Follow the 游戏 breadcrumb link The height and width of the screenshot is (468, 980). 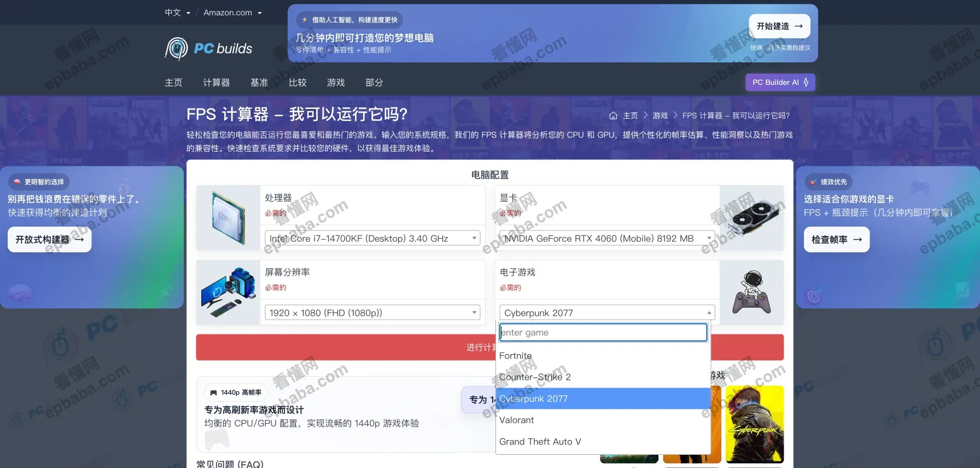[x=660, y=115]
